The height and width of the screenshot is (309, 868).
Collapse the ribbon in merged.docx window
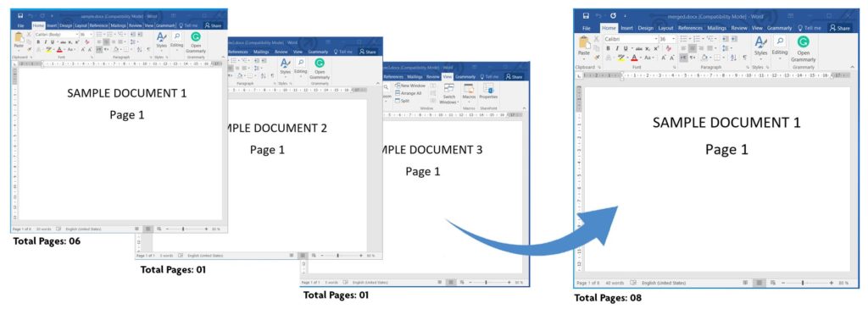click(x=852, y=67)
